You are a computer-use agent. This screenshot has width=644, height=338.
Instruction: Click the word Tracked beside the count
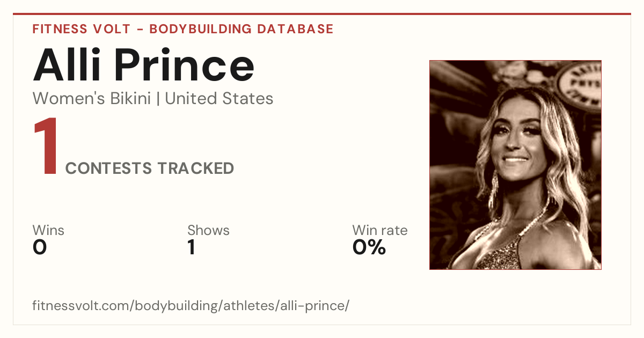(x=195, y=168)
